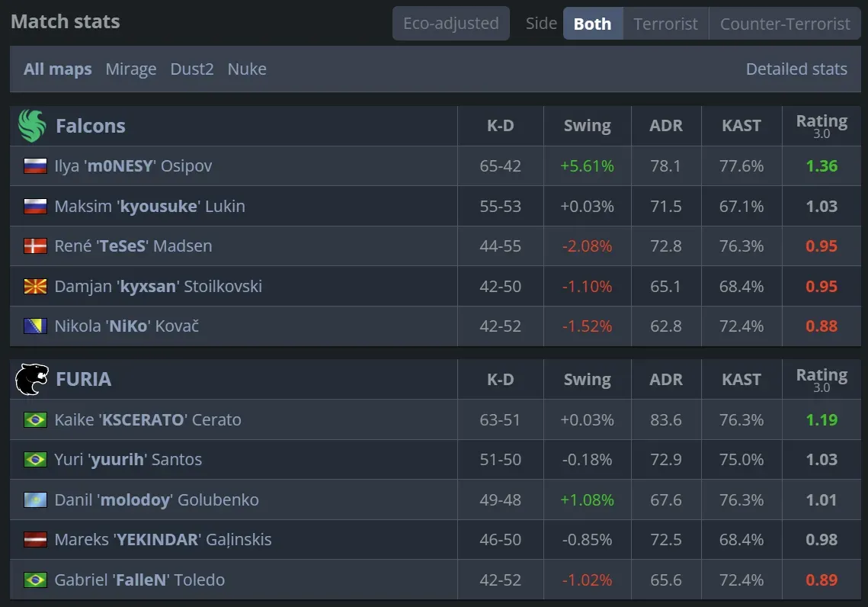
Task: Click the Latvian flag beside YEKINDAR
Action: click(x=35, y=540)
